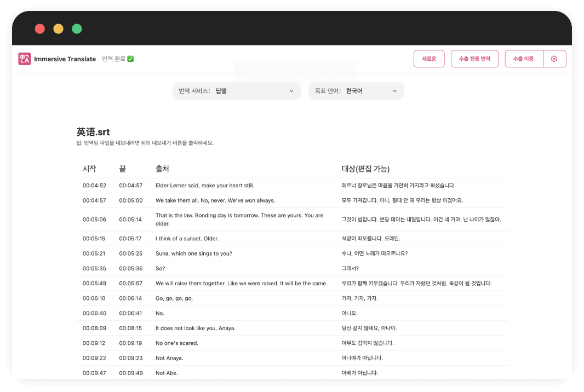
Task: Edit translation starting with 그것이 법입니다
Action: click(421, 219)
